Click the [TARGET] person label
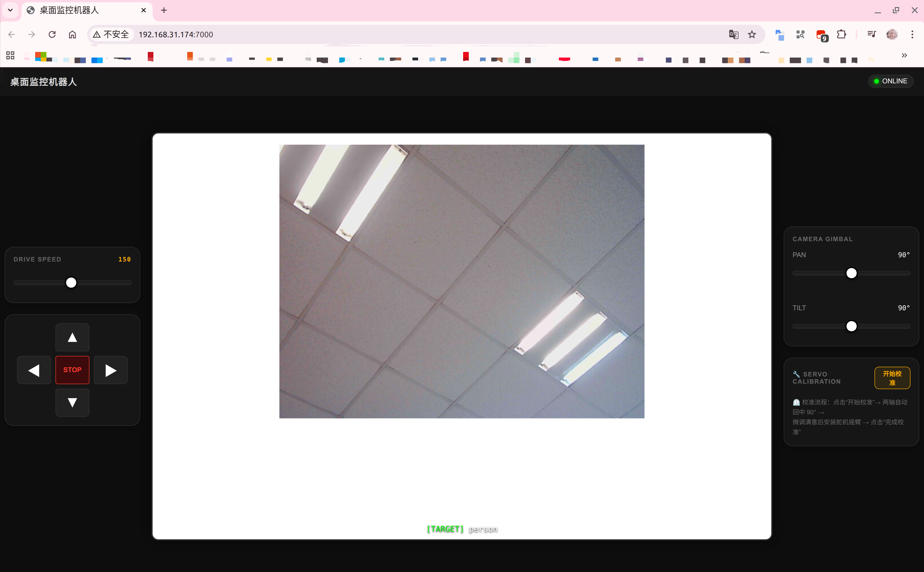The height and width of the screenshot is (572, 924). pos(462,529)
